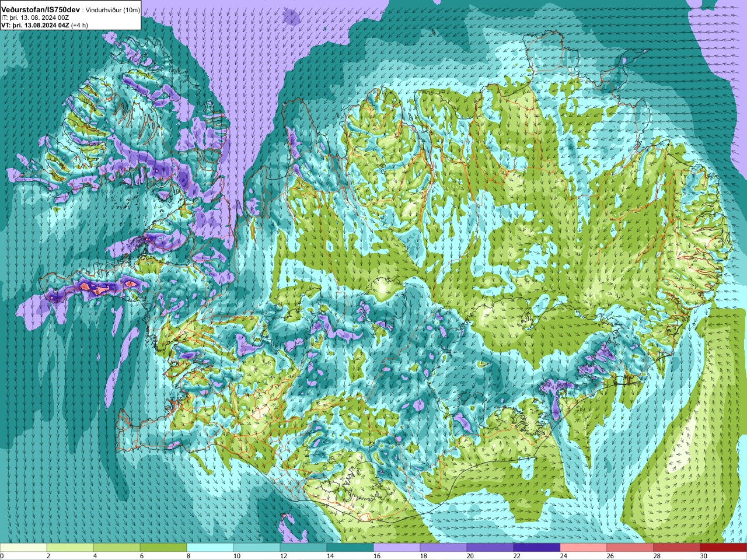This screenshot has height=560, width=747.
Task: Click the 18–20 medium purple legend swatch
Action: [444, 548]
